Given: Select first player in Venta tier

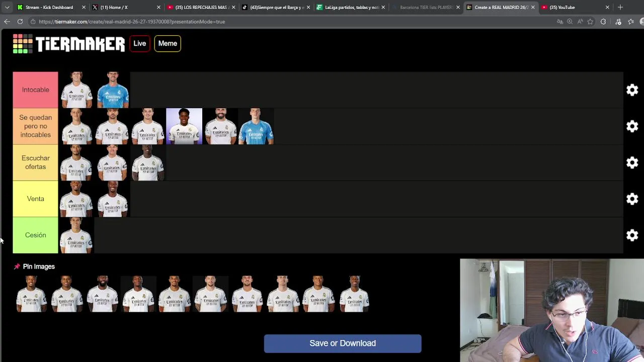Looking at the screenshot, I should (76, 199).
